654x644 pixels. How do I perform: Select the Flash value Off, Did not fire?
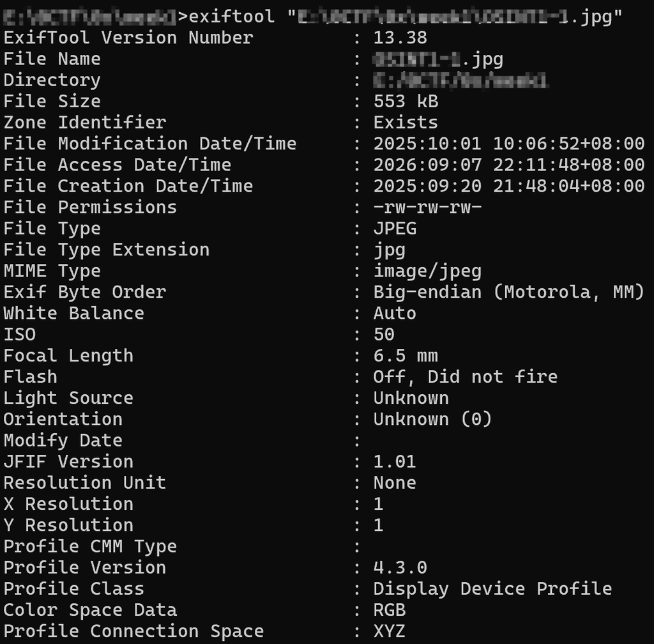point(466,377)
